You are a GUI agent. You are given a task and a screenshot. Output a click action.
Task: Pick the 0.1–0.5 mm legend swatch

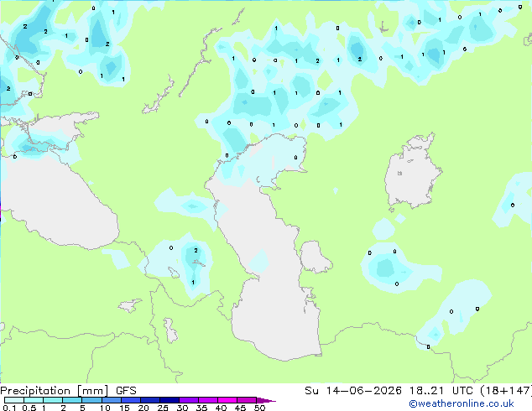coord(14,400)
